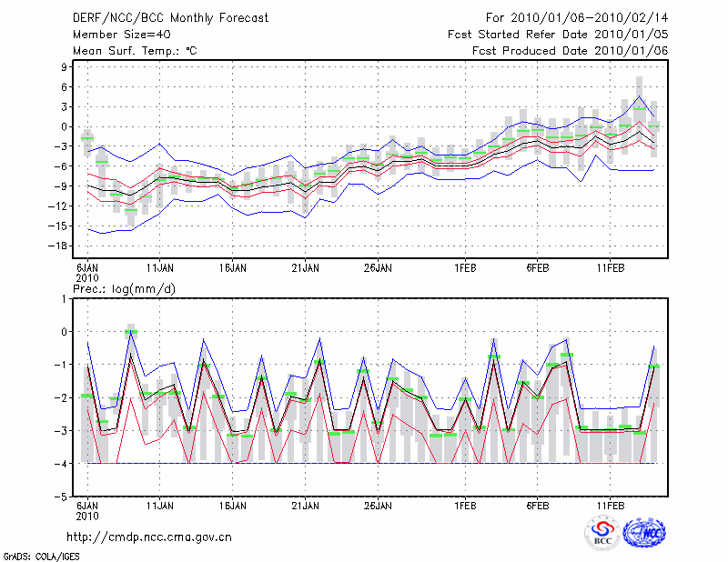The image size is (728, 562).
Task: Click the NCC globe logo
Action: [643, 532]
